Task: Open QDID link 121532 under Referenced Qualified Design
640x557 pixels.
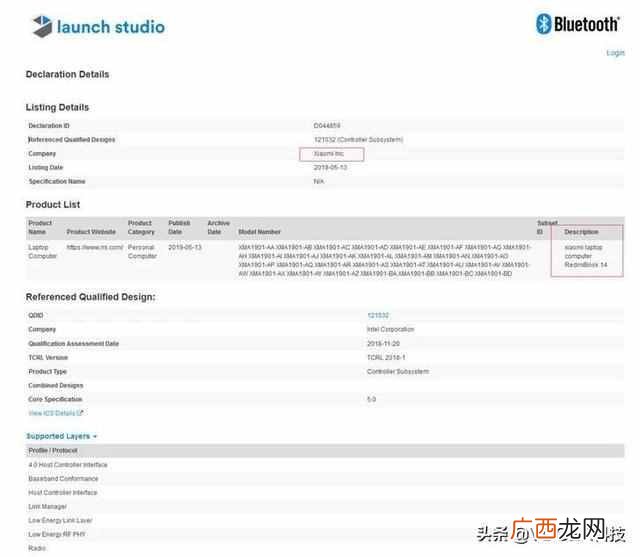Action: point(378,315)
